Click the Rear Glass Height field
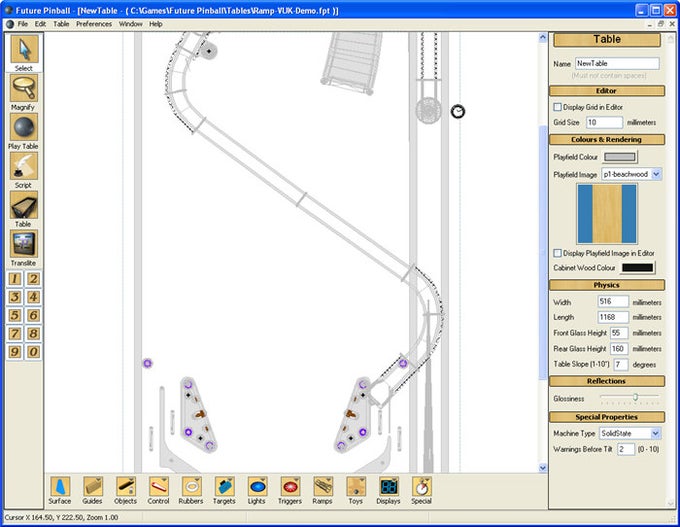This screenshot has height=527, width=680. coord(619,348)
